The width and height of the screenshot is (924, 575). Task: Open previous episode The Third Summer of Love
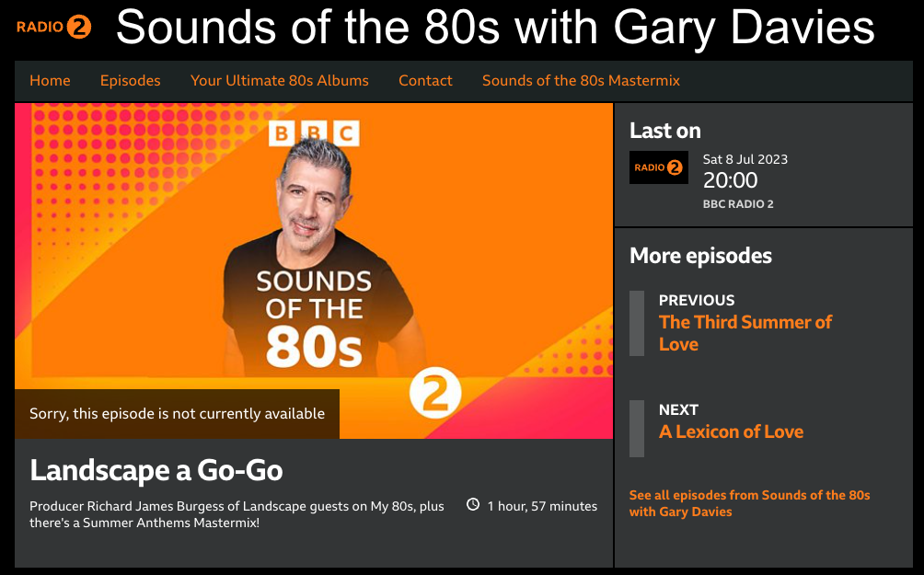(745, 333)
